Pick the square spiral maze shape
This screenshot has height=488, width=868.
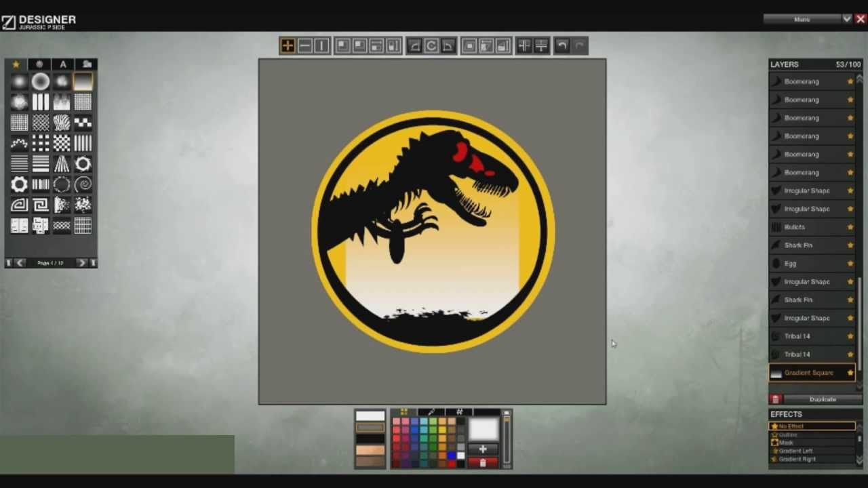[41, 205]
